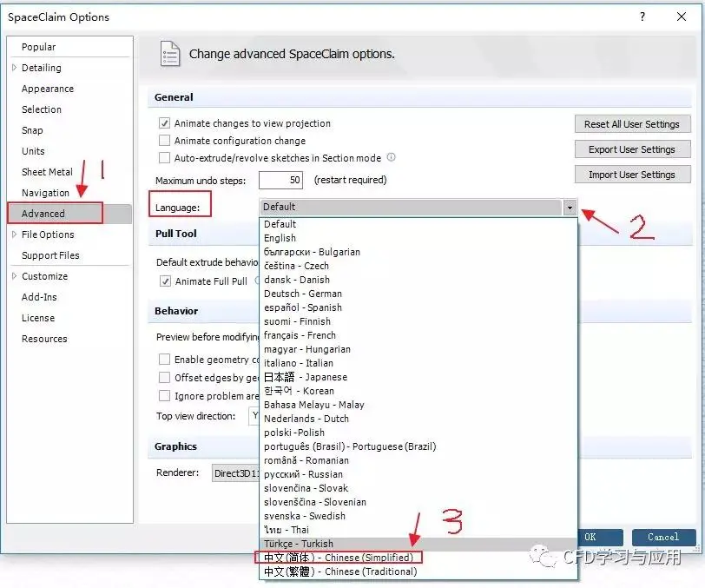Select Russian in the language list
705x588 pixels.
pyautogui.click(x=418, y=474)
